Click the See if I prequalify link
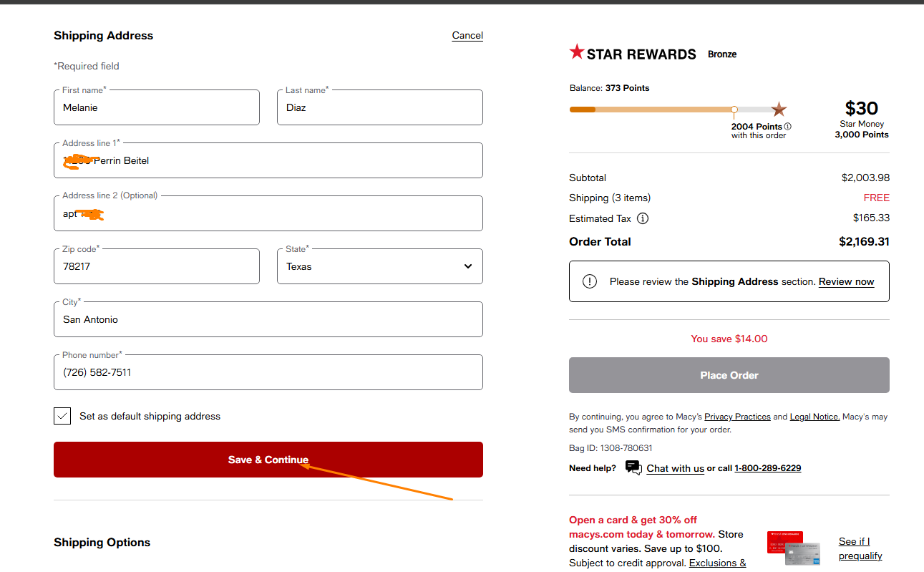Screen dimensions: 924x572 [860, 548]
